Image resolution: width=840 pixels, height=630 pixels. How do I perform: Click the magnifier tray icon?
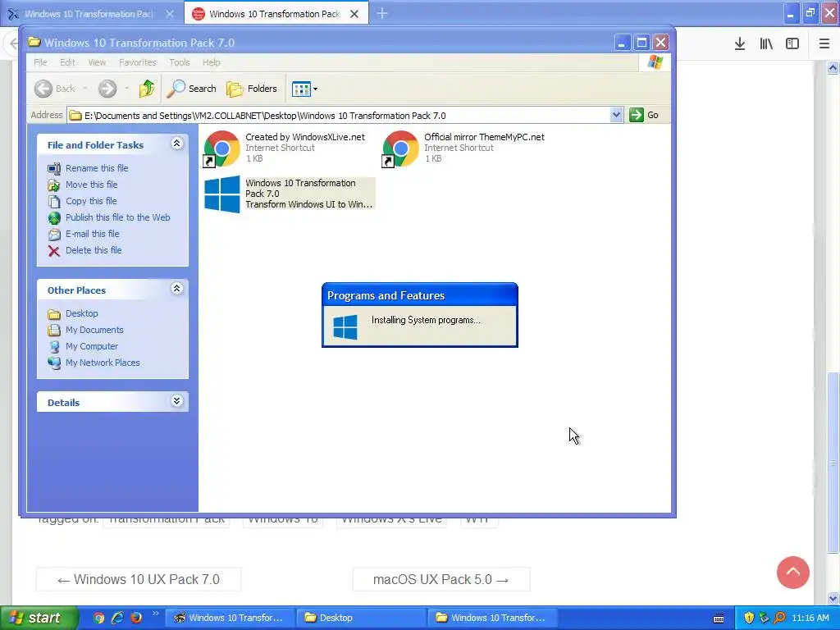click(x=780, y=618)
